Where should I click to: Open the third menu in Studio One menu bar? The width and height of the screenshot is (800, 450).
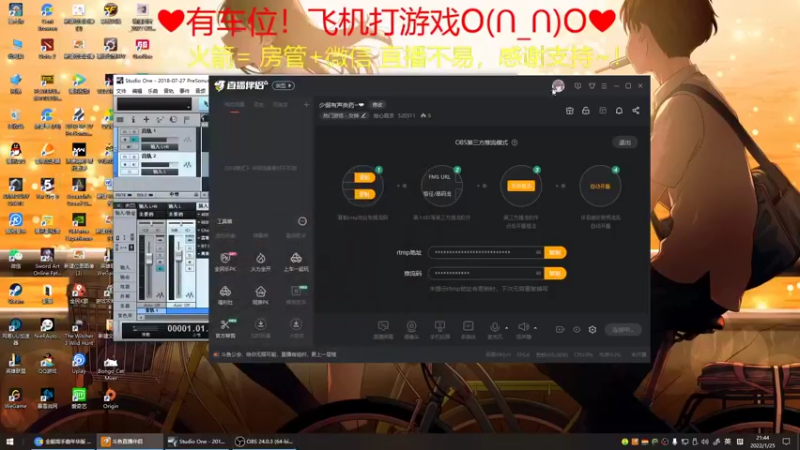[x=153, y=91]
